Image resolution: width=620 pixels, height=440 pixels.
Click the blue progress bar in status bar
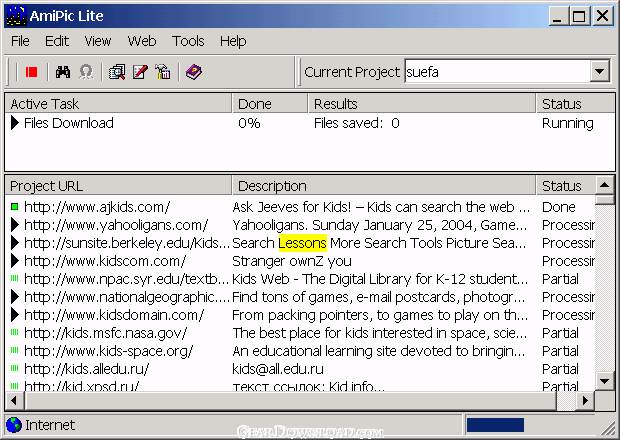coord(495,425)
